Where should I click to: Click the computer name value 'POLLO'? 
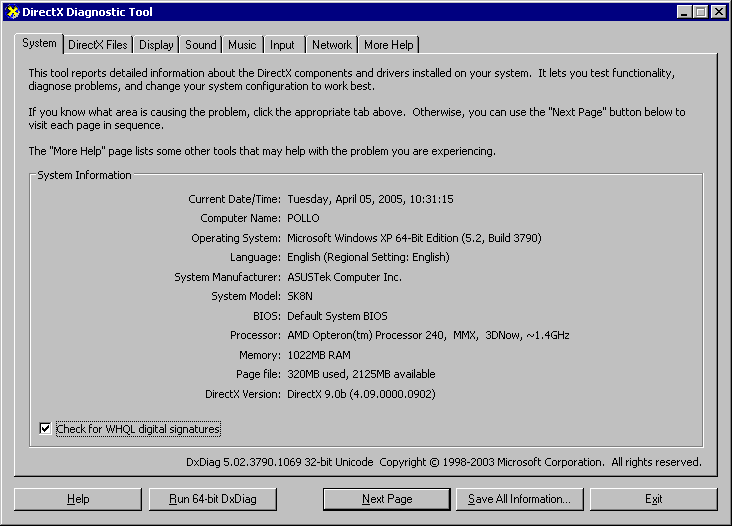point(303,218)
